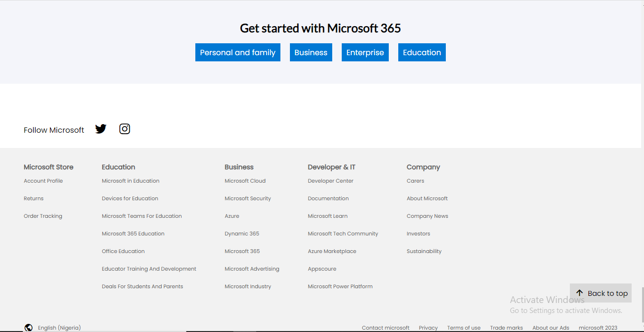Open the Microsoft Learn link

point(327,216)
